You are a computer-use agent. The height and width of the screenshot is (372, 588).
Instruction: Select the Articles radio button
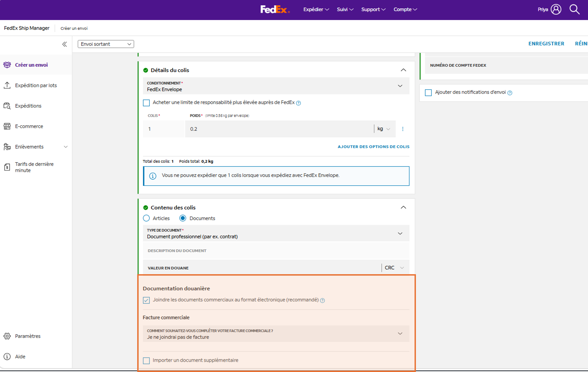[146, 218]
